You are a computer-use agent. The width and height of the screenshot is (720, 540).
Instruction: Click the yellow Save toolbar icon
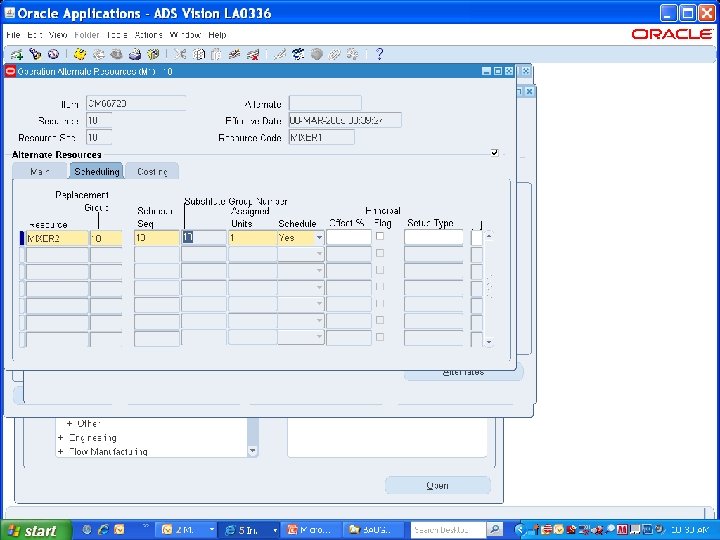coord(80,55)
